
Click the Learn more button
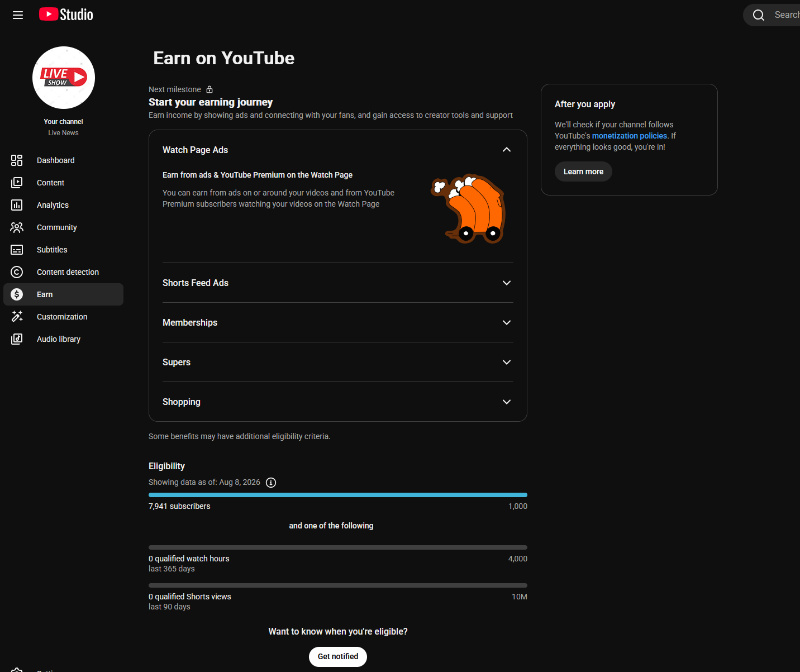pyautogui.click(x=583, y=171)
